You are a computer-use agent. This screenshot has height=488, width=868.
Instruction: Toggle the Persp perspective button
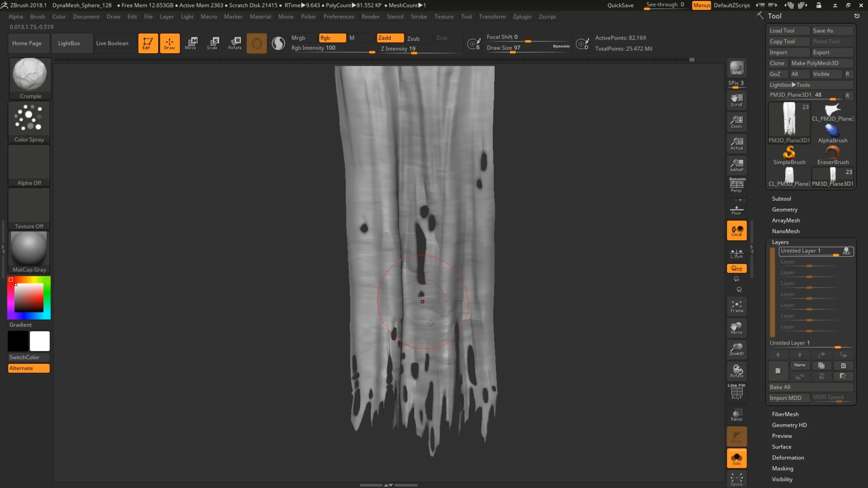tap(737, 185)
